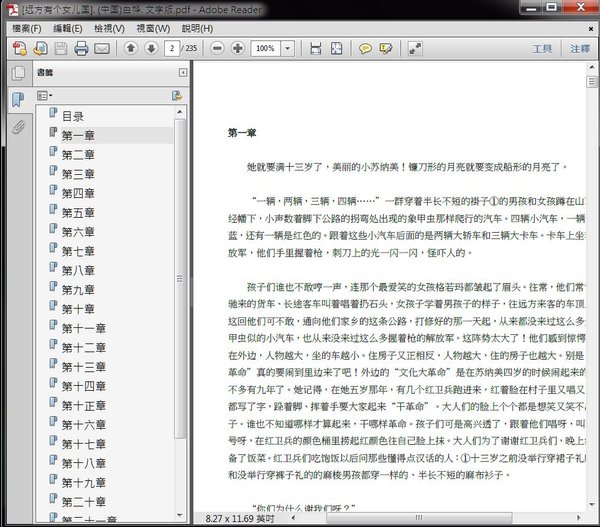Open the 工具 pane
Screen dimensions: 600x527
click(x=542, y=48)
